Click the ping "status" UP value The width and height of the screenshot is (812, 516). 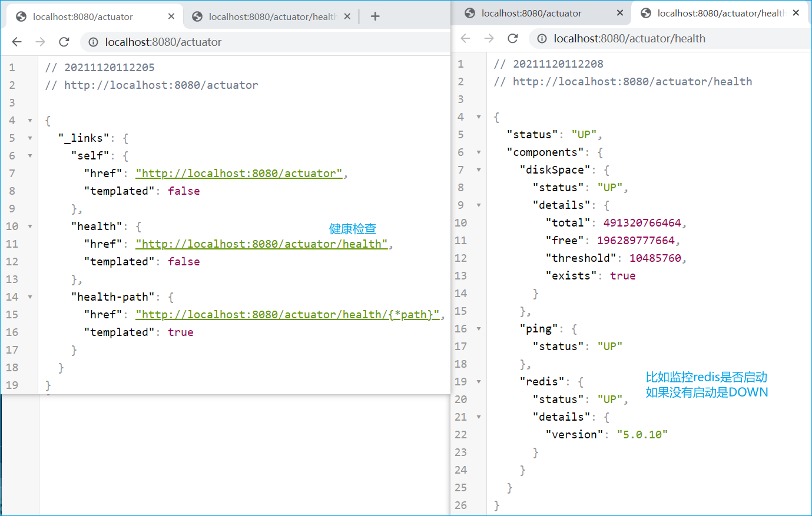(x=609, y=347)
